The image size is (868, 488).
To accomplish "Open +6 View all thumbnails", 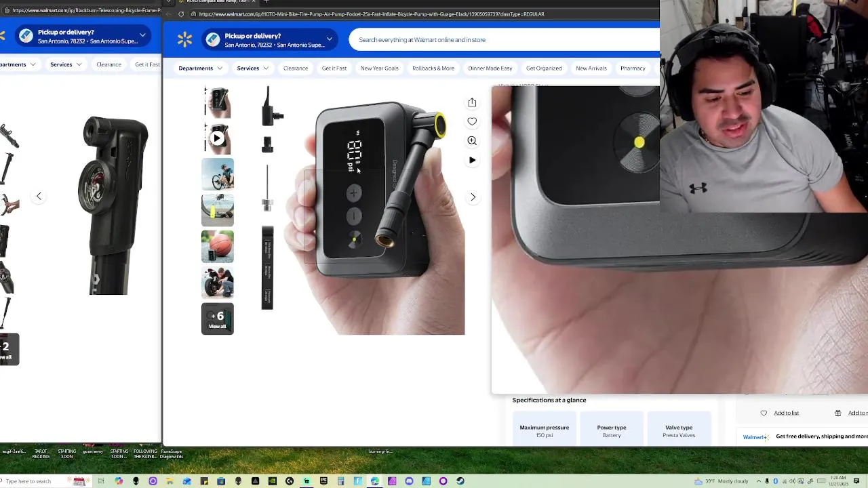I will coord(218,319).
